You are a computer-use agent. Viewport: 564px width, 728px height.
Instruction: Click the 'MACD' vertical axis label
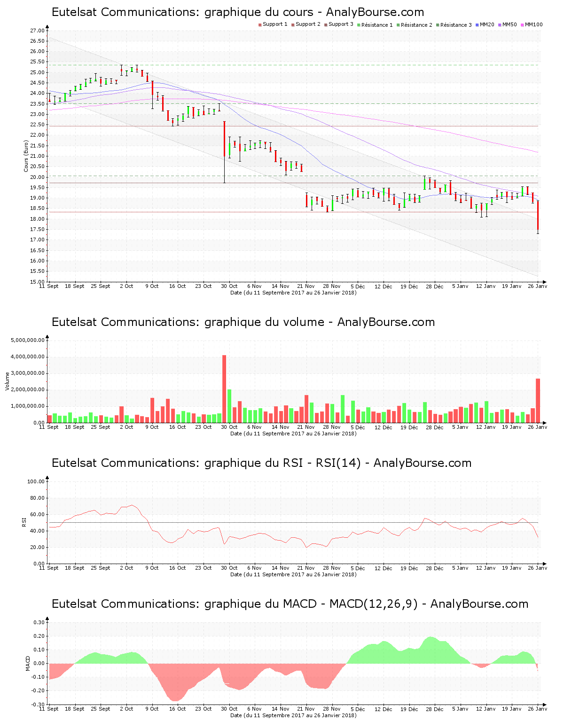[28, 663]
